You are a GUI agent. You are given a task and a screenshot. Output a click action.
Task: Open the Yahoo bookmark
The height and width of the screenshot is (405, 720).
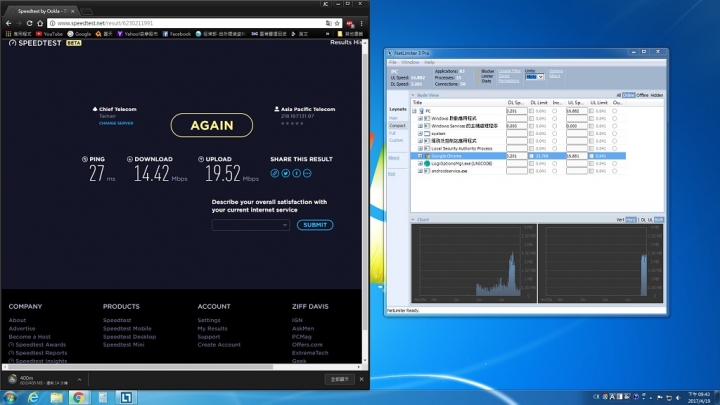[x=137, y=34]
